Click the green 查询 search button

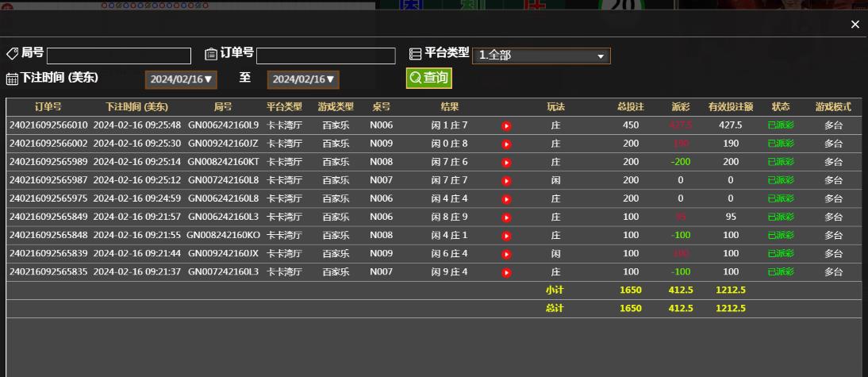click(x=429, y=78)
